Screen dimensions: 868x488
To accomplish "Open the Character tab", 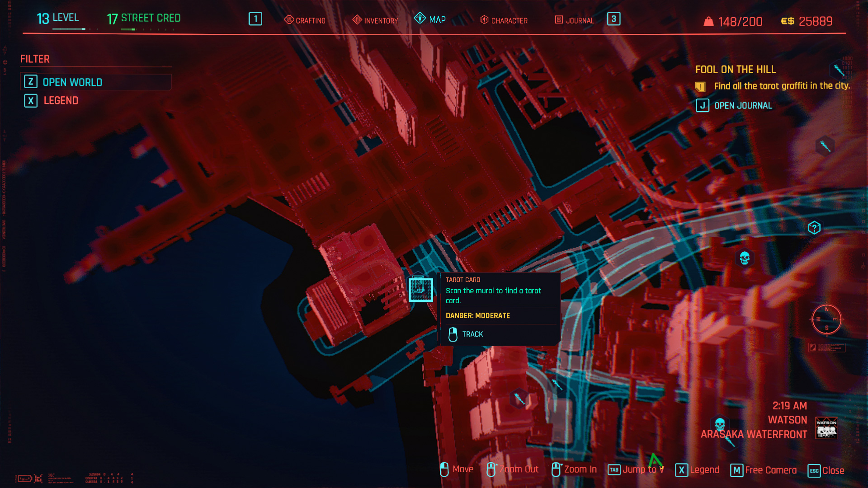I will 504,20.
